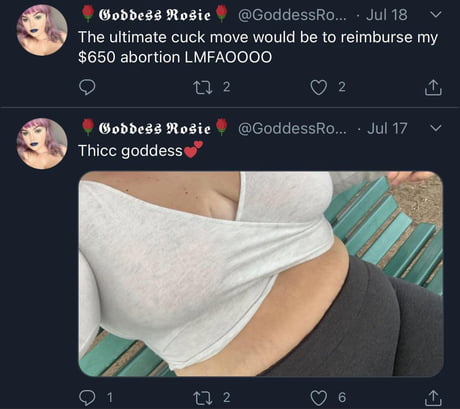This screenshot has height=409, width=460.
Task: Open Goddess Rosie name on second tweet
Action: (x=155, y=128)
